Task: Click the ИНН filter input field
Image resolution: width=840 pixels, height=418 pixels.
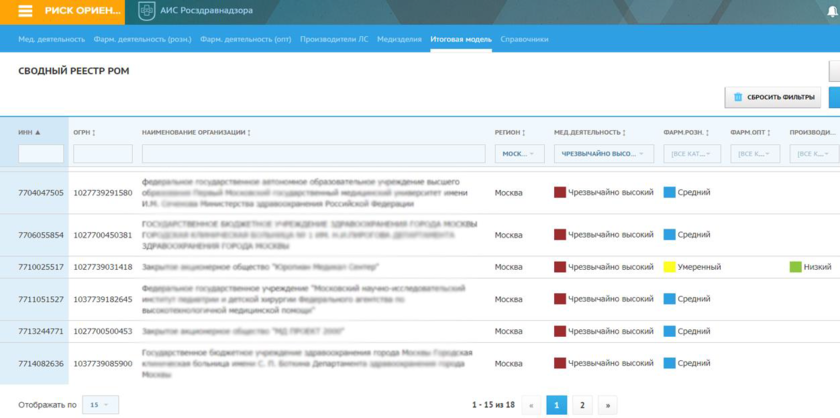Action: 41,154
